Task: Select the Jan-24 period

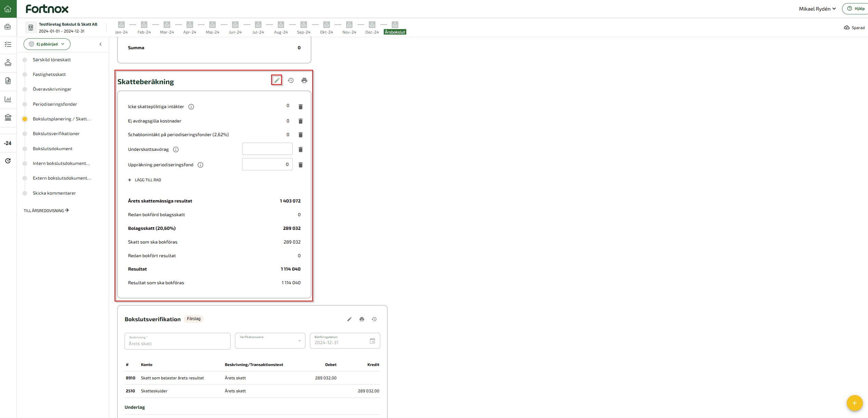Action: (121, 28)
